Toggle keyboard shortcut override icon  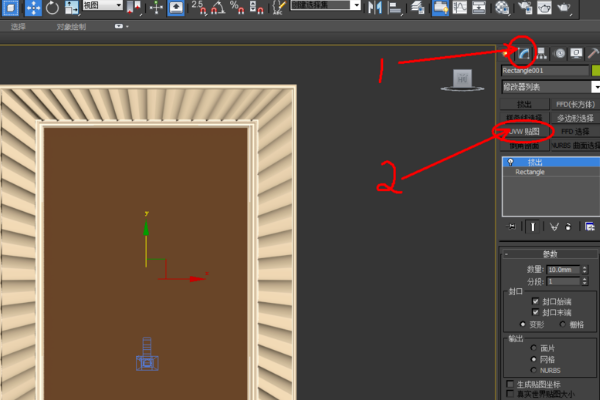tap(176, 7)
